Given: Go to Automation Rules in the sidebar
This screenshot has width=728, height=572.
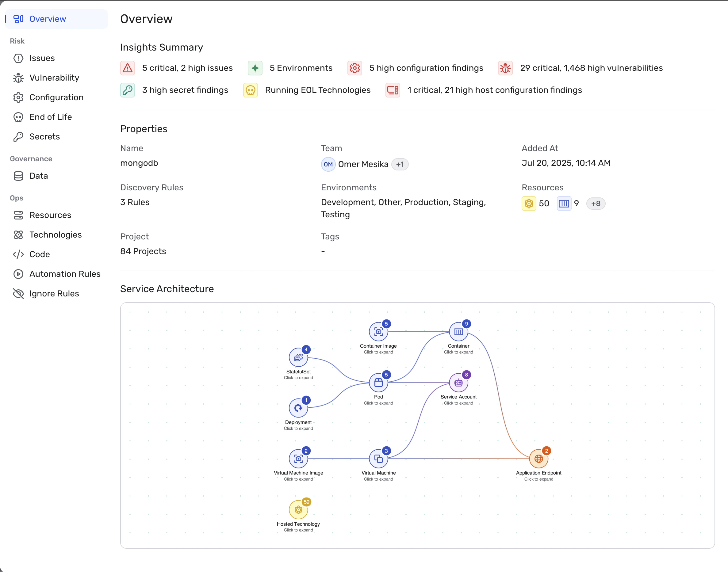Looking at the screenshot, I should point(65,274).
